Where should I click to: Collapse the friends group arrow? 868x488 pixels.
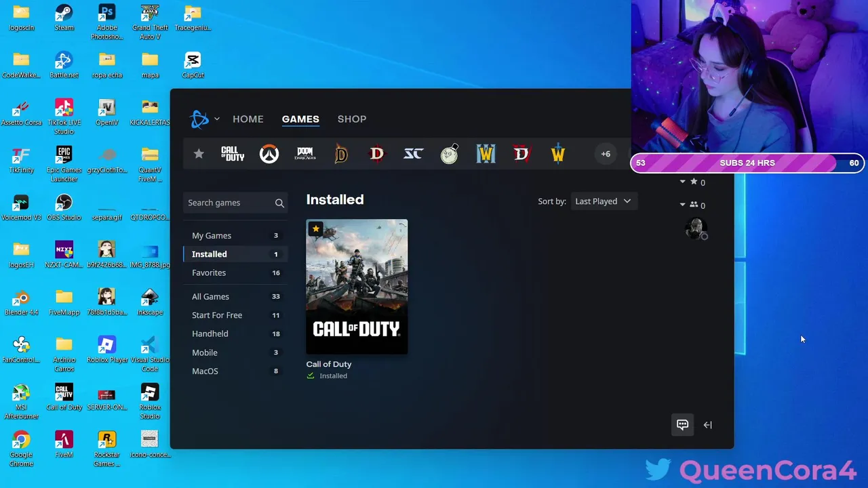pos(683,205)
